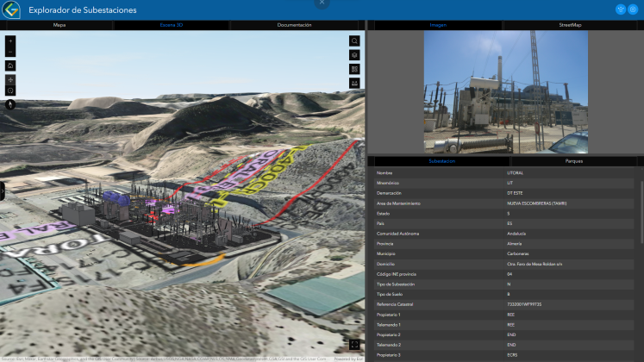Zoom out of the 3D scene

pos(10,53)
